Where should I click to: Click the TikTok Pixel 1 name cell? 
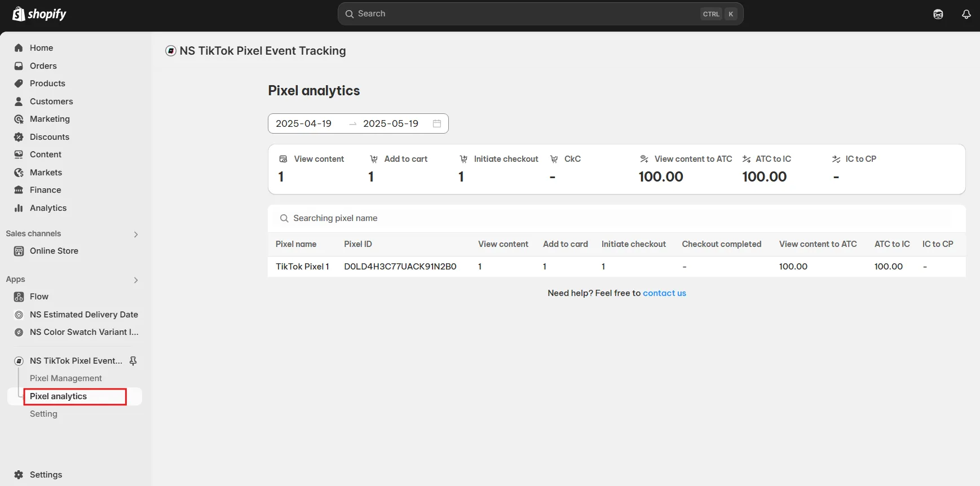click(302, 267)
